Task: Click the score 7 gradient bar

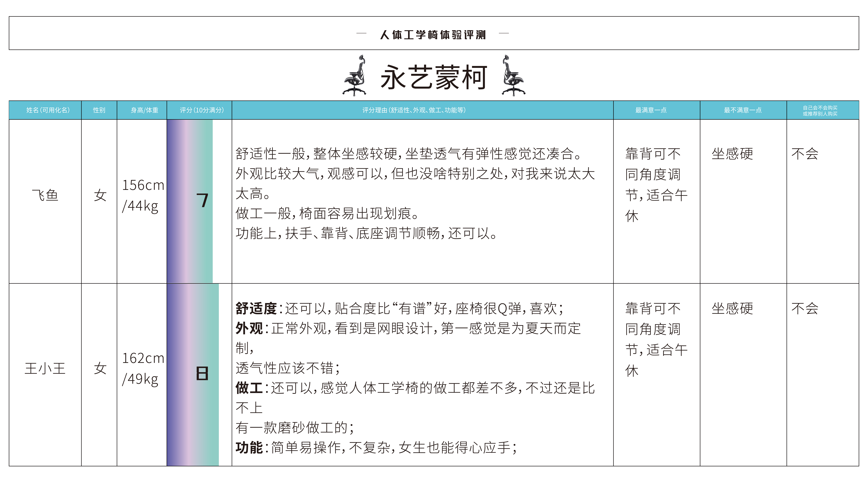Action: coord(190,201)
